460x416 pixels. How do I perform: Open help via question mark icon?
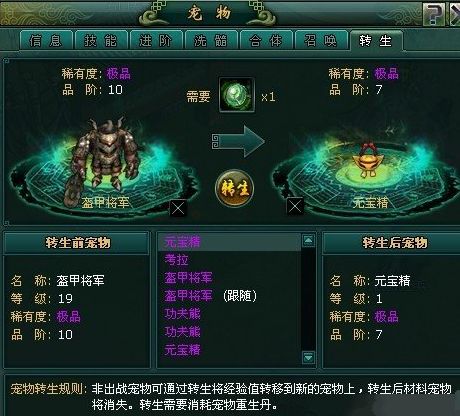click(434, 14)
